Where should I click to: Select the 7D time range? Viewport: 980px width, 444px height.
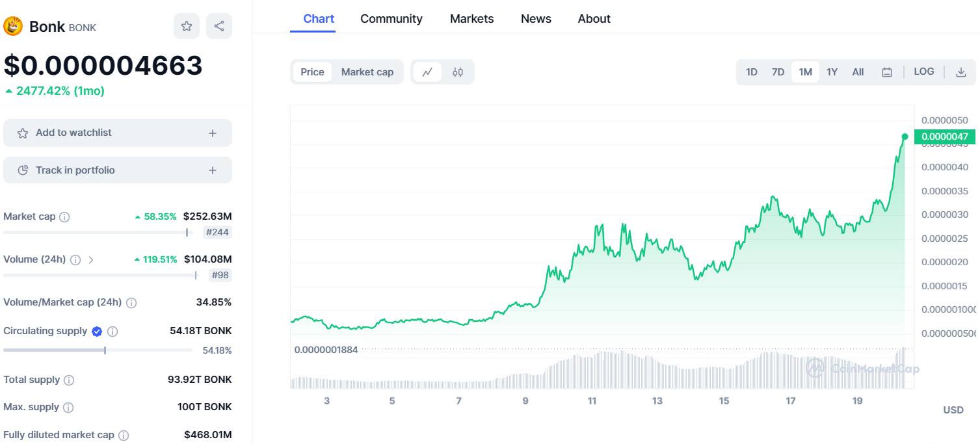778,72
